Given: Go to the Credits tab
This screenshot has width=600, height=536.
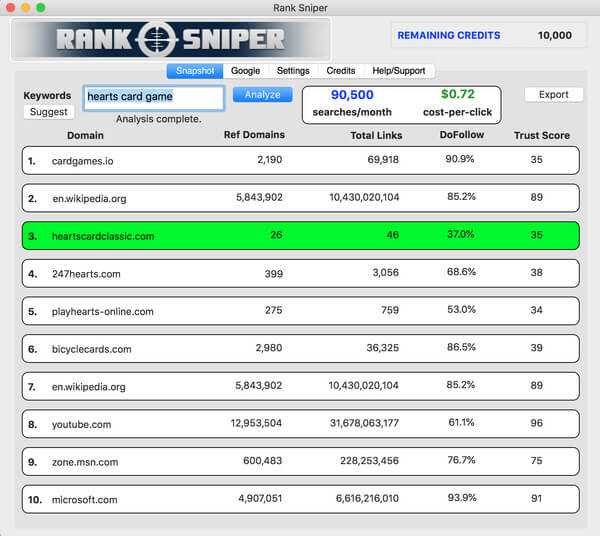Looking at the screenshot, I should pyautogui.click(x=341, y=71).
